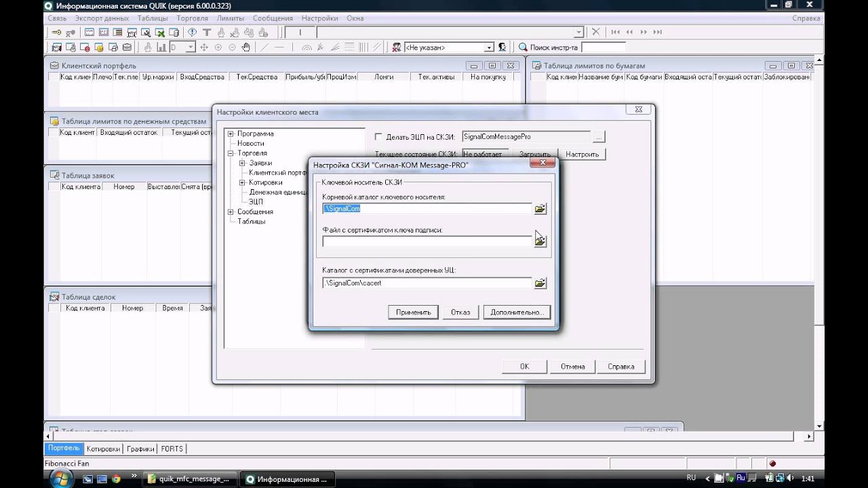Open the '<Не указан>' client dropdown
Viewport: 868px width, 488px height.
(x=488, y=47)
